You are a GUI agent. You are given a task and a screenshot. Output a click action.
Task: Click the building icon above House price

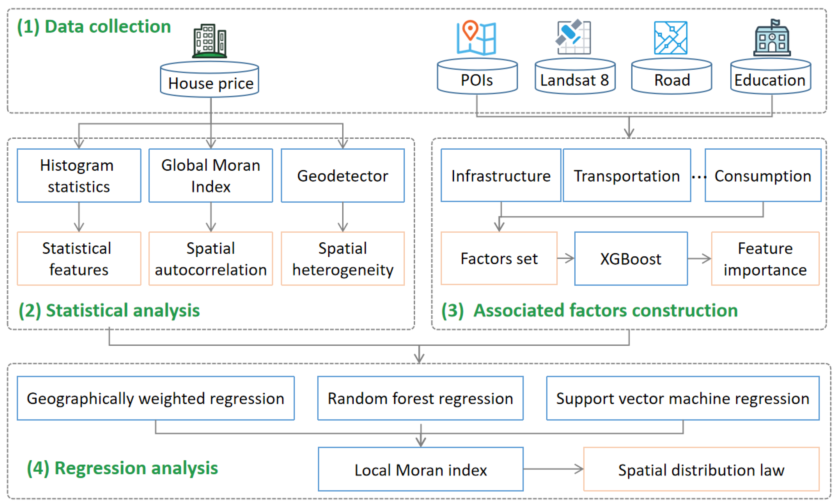pyautogui.click(x=210, y=41)
